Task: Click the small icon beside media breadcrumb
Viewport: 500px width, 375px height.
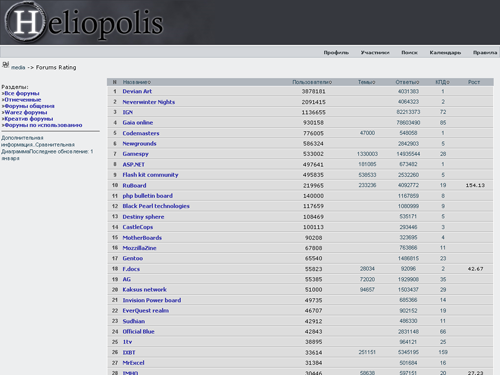Action: (6, 65)
